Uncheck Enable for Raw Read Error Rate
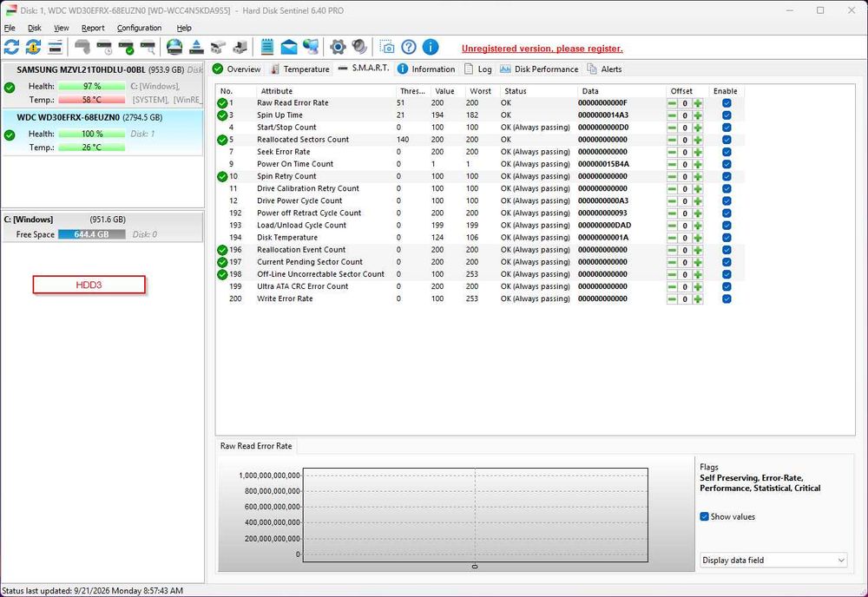This screenshot has height=597, width=868. pyautogui.click(x=727, y=103)
